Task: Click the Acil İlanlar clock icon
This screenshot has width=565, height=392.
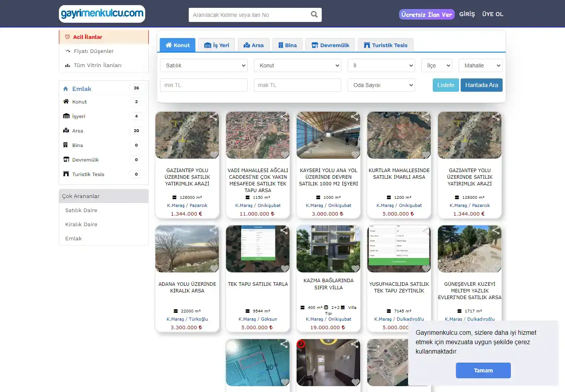Action: coord(67,36)
